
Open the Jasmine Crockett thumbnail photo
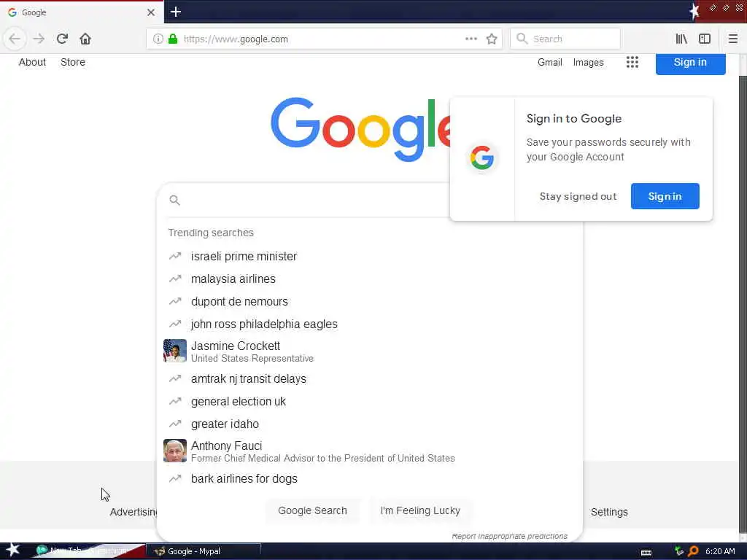pos(175,351)
